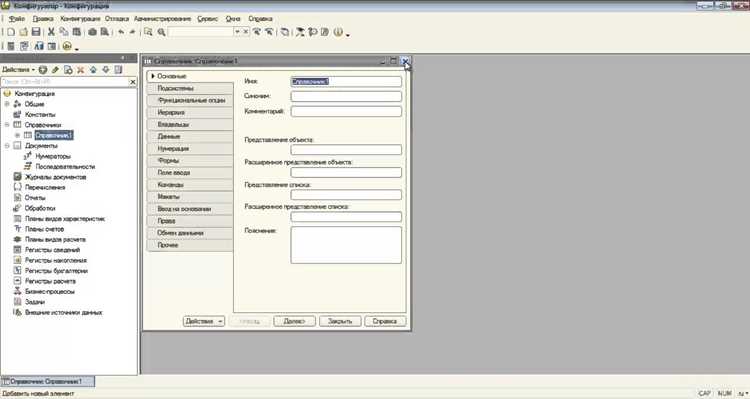This screenshot has width=750, height=399.
Task: Open the Справка menu
Action: pyautogui.click(x=260, y=19)
